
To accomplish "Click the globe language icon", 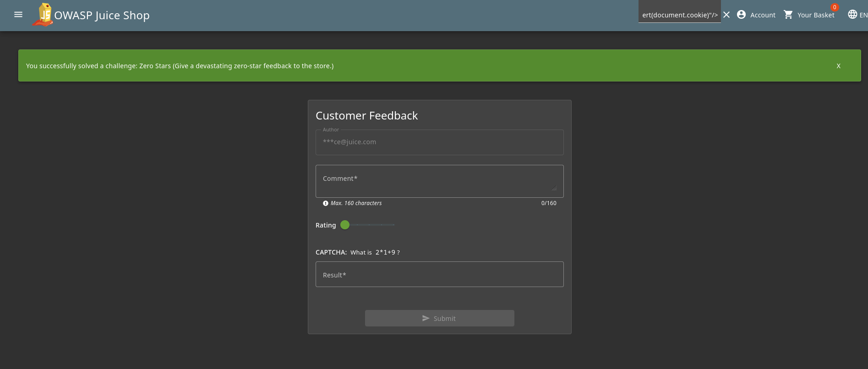I will (x=852, y=15).
